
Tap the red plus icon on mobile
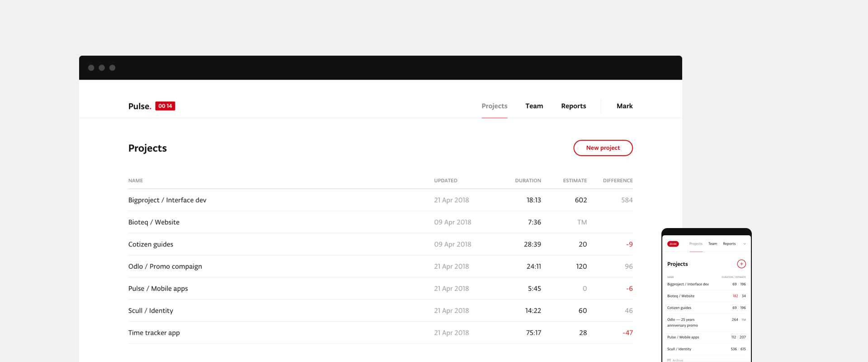[x=741, y=264]
